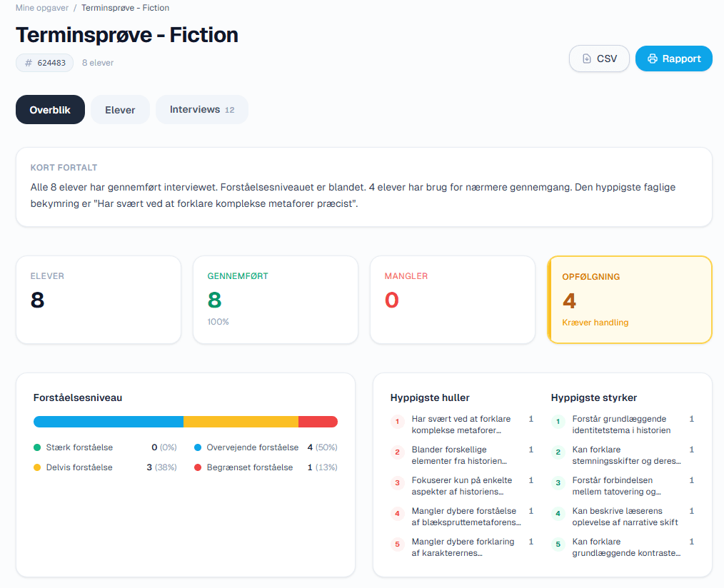The height and width of the screenshot is (588, 724).
Task: Click green number 1 badge under Hyppigste styrker
Action: pyautogui.click(x=558, y=422)
